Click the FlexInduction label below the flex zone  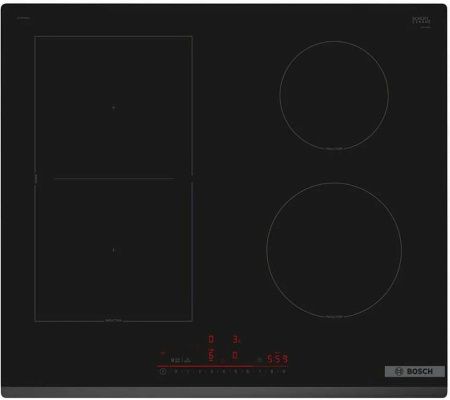[x=114, y=320]
